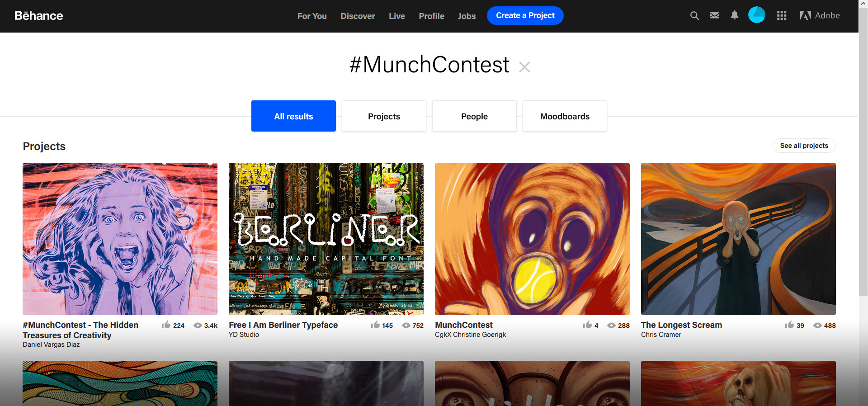Click thumbs-up icon on Free I Am Berliner Typeface
Screen dimensions: 868x406
(x=375, y=325)
